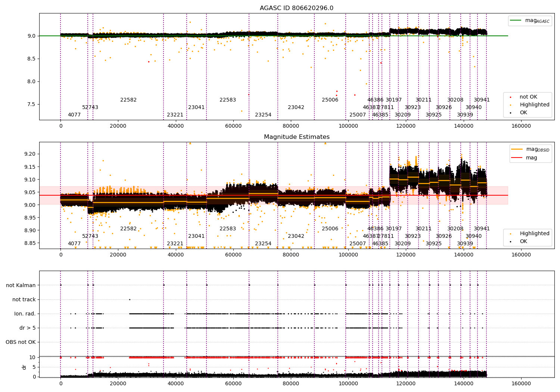Click y-axis tick 9.10 in middle plot
The height and width of the screenshot is (392, 560).
click(x=30, y=180)
